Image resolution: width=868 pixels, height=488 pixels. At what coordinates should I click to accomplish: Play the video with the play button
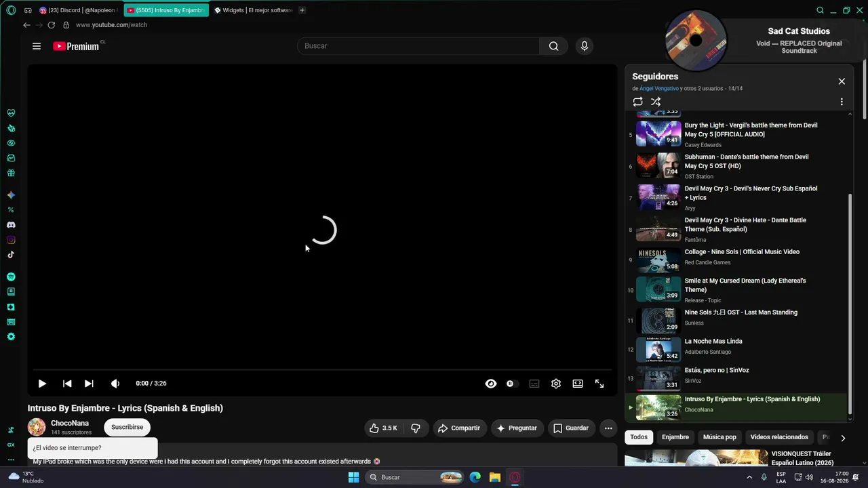42,384
